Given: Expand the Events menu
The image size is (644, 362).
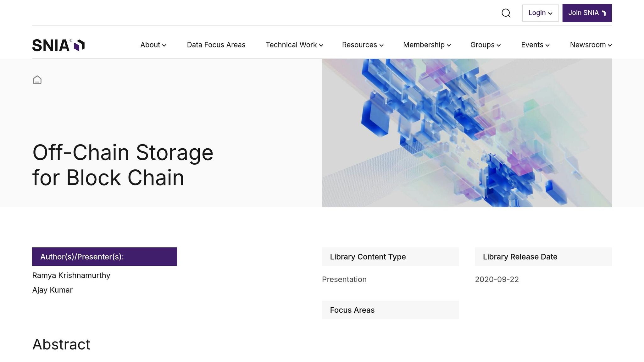Looking at the screenshot, I should coord(535,45).
